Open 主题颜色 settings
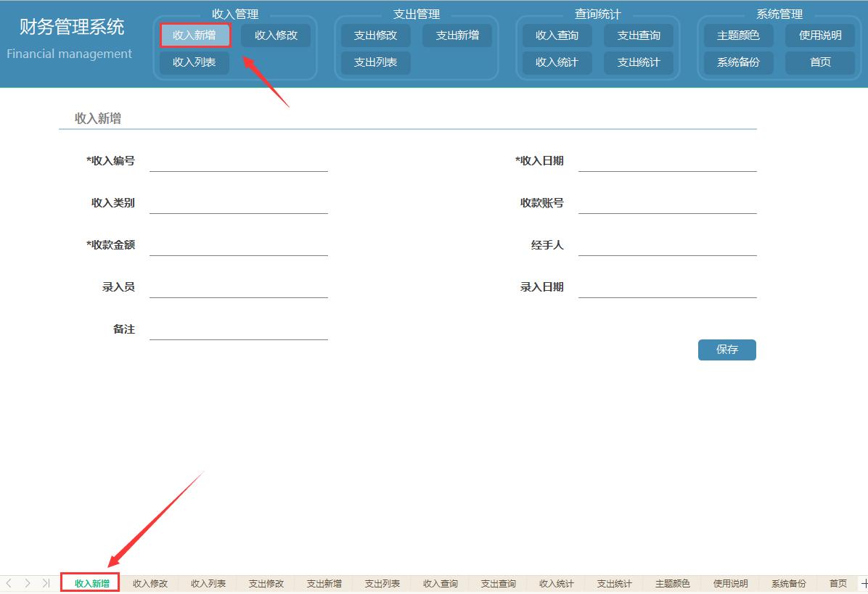 [x=738, y=35]
